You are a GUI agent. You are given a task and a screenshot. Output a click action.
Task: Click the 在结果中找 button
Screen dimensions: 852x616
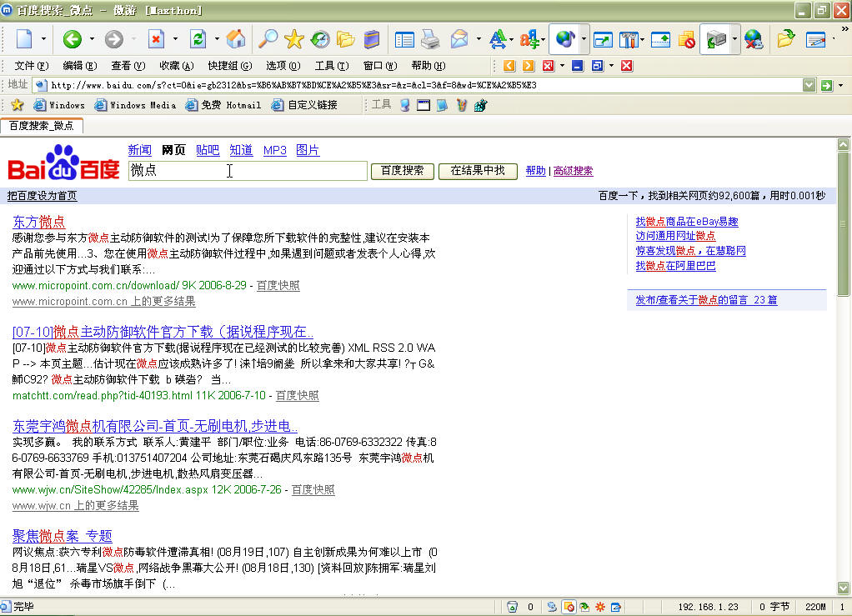click(478, 171)
